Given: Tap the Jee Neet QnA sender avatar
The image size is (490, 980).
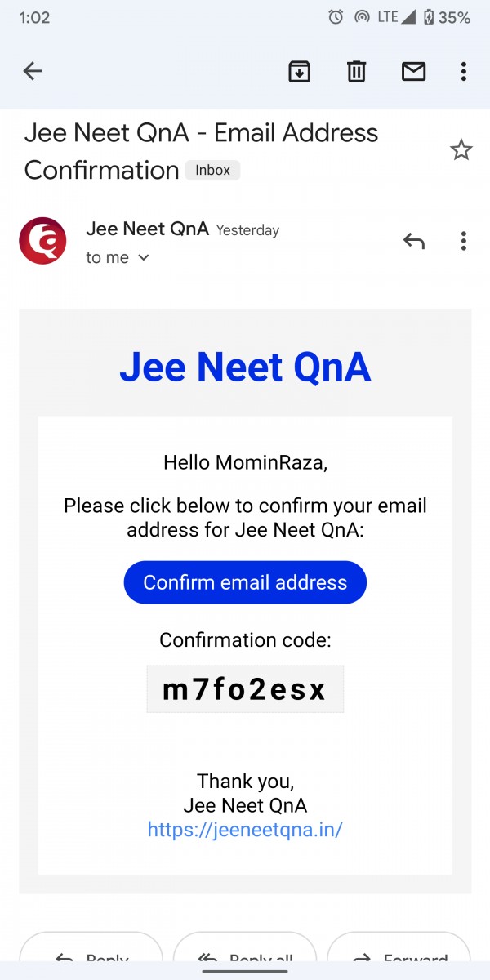Looking at the screenshot, I should point(42,241).
